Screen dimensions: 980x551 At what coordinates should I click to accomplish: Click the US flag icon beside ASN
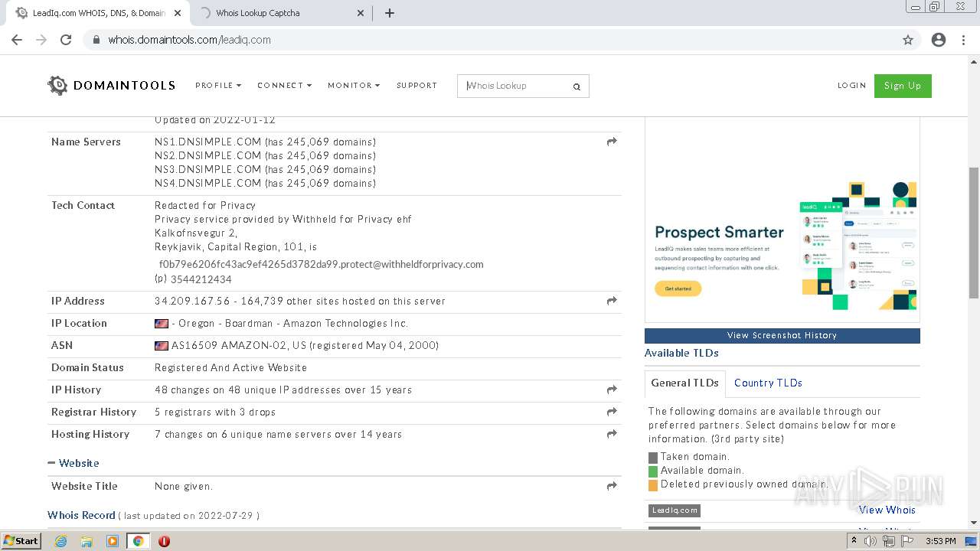[x=162, y=346]
